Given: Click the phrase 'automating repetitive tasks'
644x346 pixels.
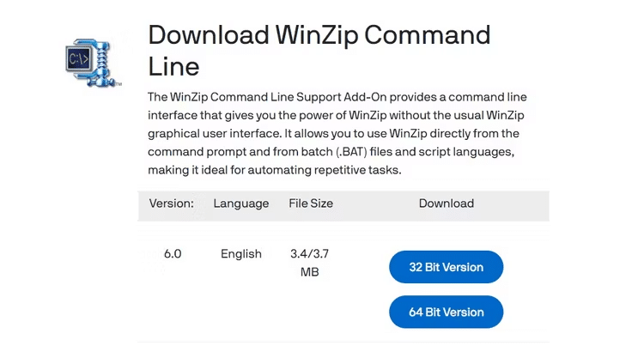Looking at the screenshot, I should click(313, 170).
